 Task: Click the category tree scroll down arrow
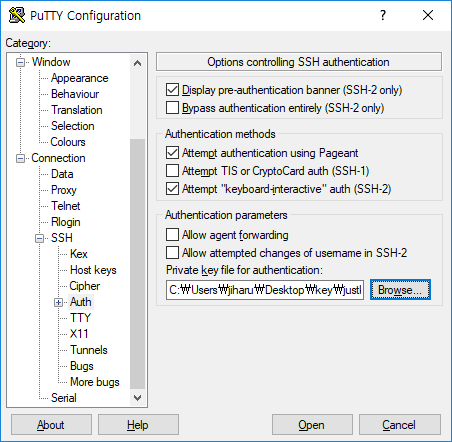tap(137, 398)
